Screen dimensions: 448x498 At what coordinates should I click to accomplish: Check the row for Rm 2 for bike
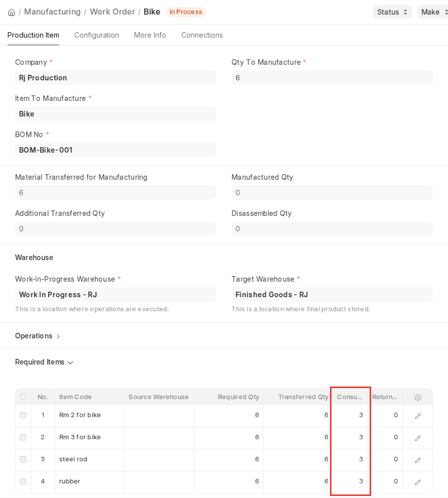point(23,415)
